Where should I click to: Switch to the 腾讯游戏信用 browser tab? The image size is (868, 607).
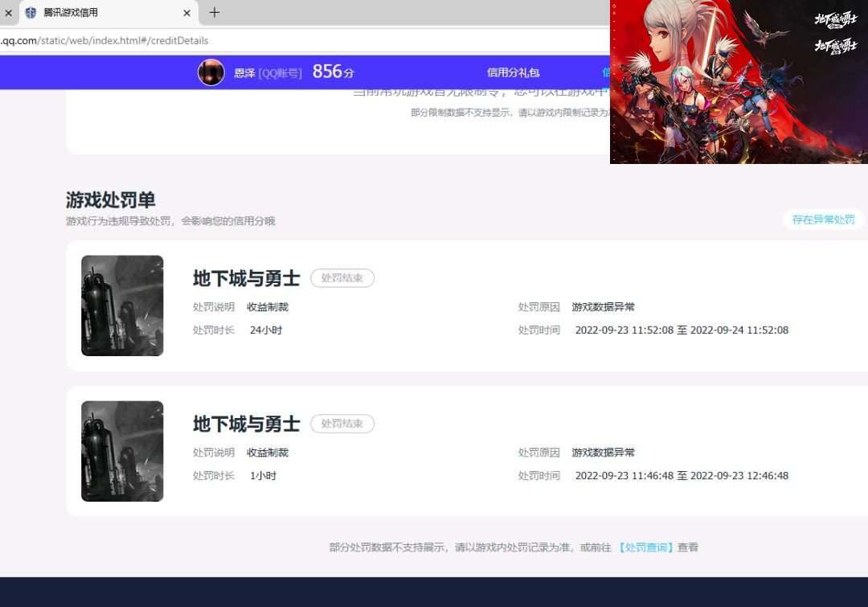point(108,13)
